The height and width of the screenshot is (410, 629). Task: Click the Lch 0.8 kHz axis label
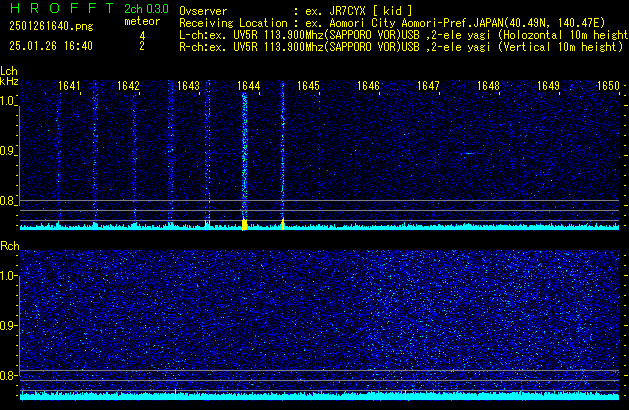tap(7, 201)
